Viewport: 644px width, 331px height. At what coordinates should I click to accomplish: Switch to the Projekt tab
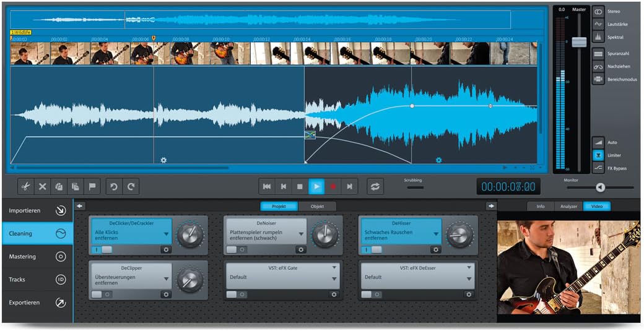279,206
